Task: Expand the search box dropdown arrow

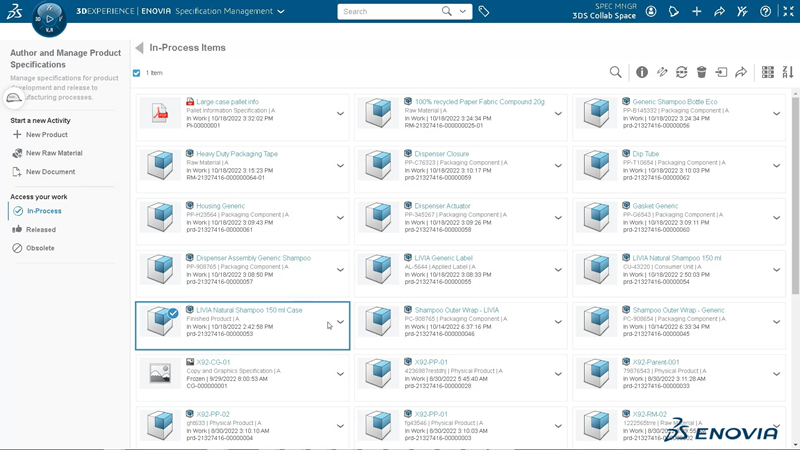Action: (x=464, y=12)
